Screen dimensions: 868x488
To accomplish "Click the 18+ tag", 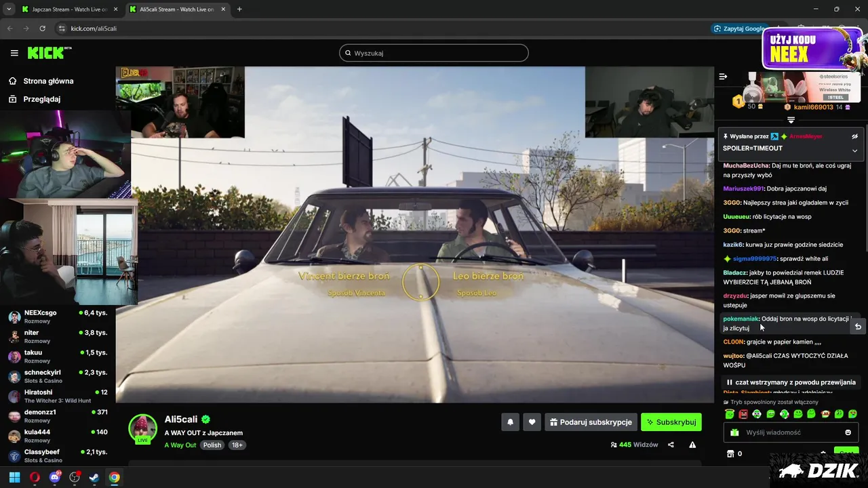I will (237, 445).
